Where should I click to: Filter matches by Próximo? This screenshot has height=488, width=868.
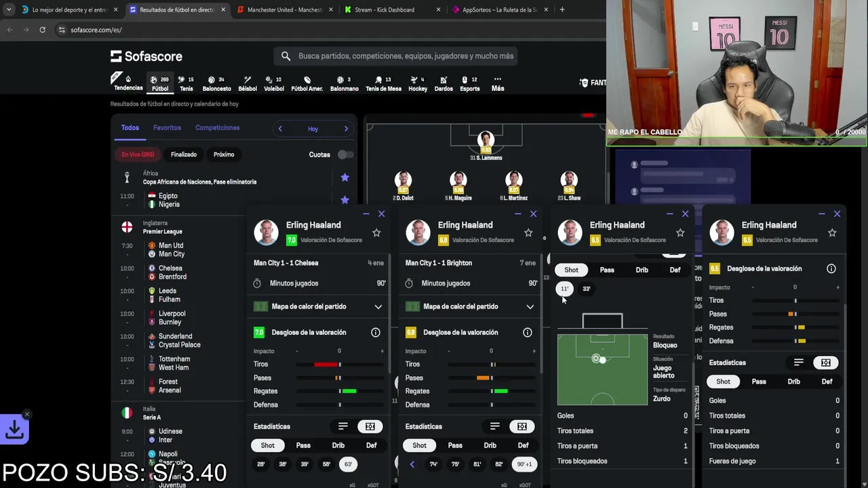click(x=224, y=155)
